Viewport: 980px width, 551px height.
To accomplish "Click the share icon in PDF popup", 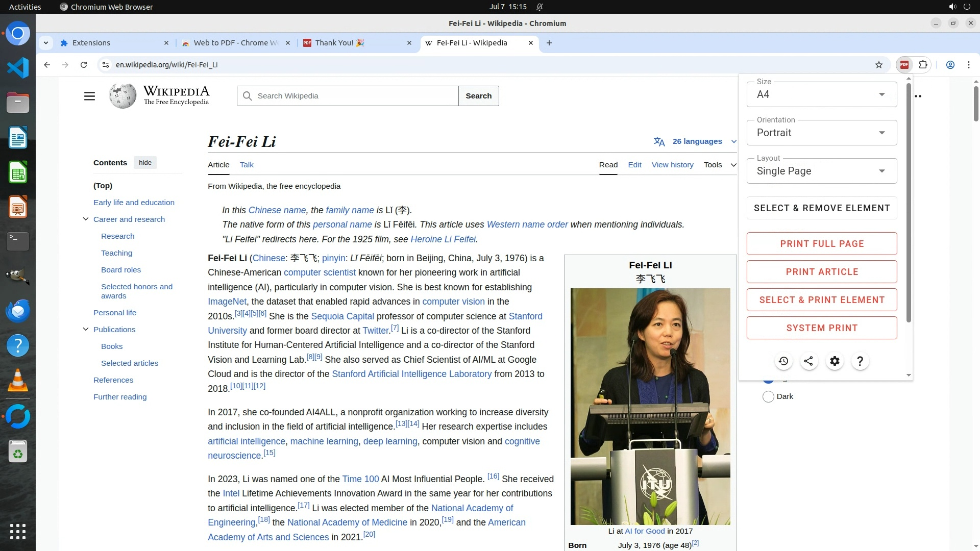I will tap(808, 361).
